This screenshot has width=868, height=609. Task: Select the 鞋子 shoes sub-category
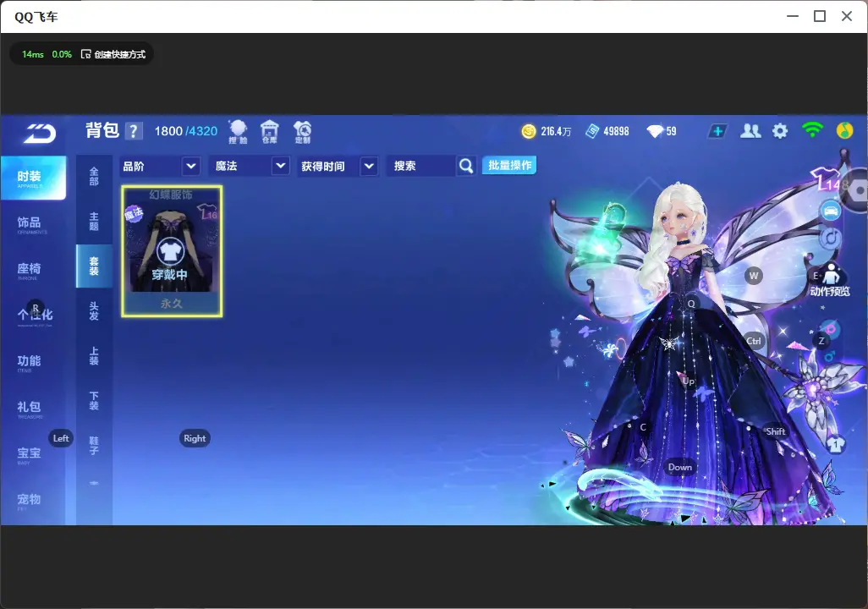[x=94, y=446]
